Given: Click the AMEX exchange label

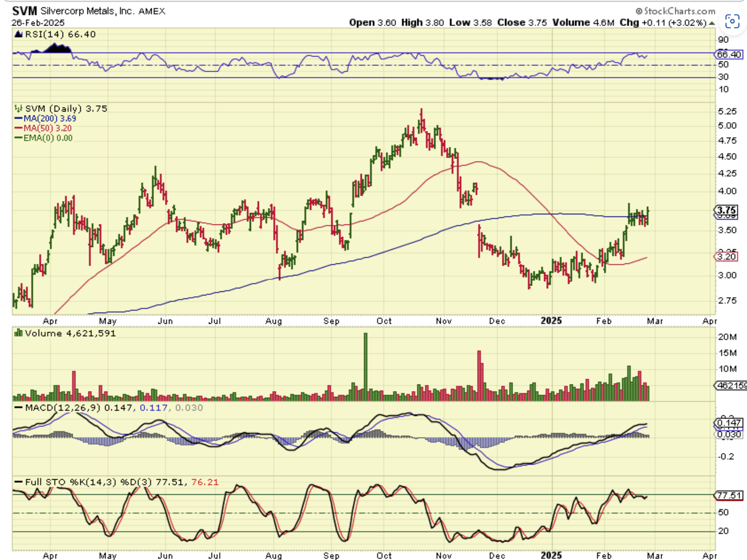Looking at the screenshot, I should 152,11.
